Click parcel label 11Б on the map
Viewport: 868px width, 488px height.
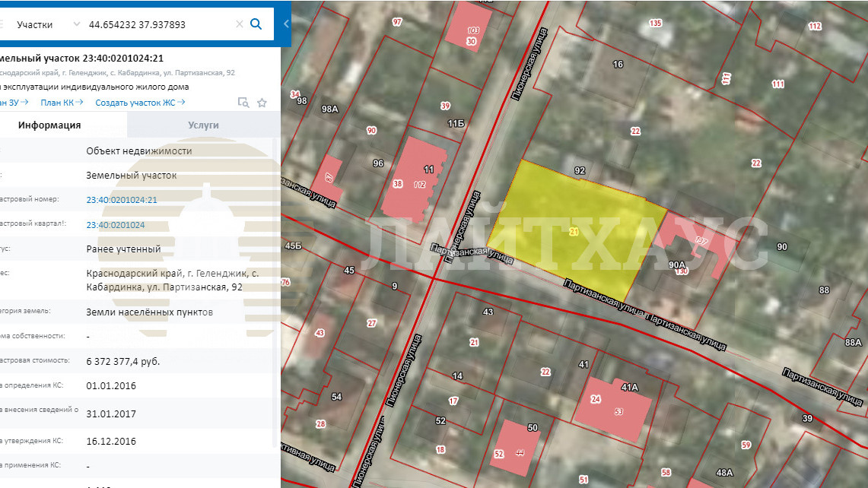(456, 123)
